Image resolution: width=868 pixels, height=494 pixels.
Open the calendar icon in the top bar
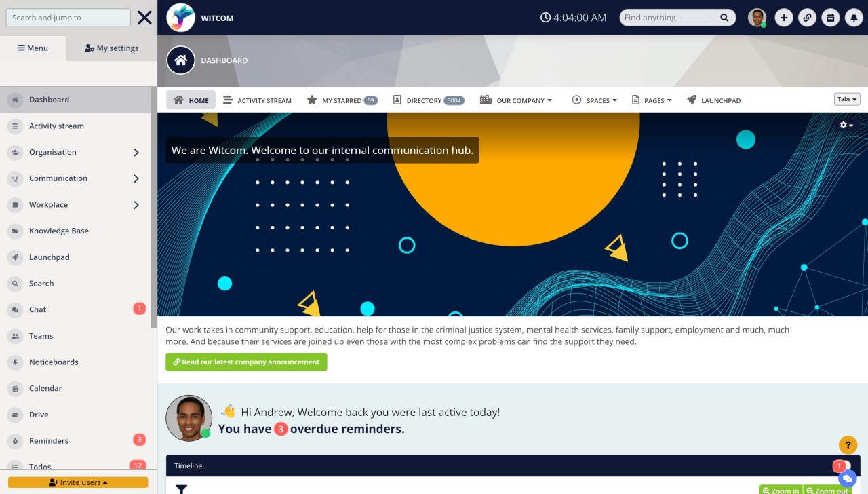pos(830,17)
